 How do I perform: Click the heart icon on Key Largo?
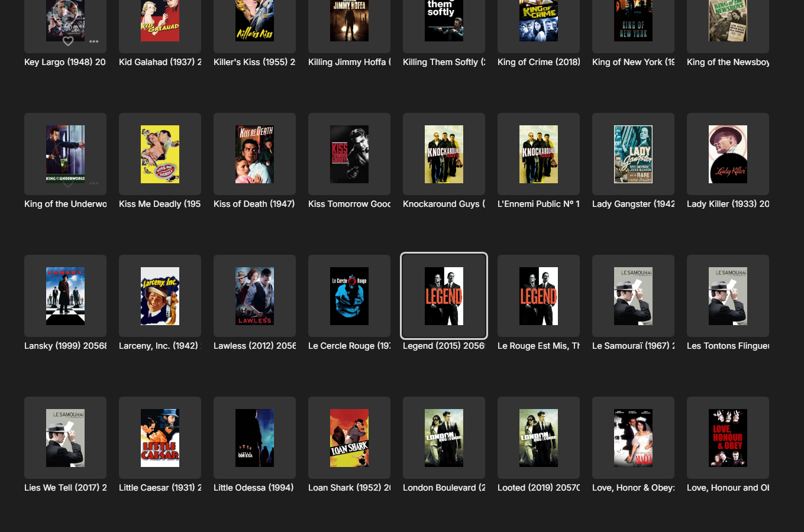[68, 41]
